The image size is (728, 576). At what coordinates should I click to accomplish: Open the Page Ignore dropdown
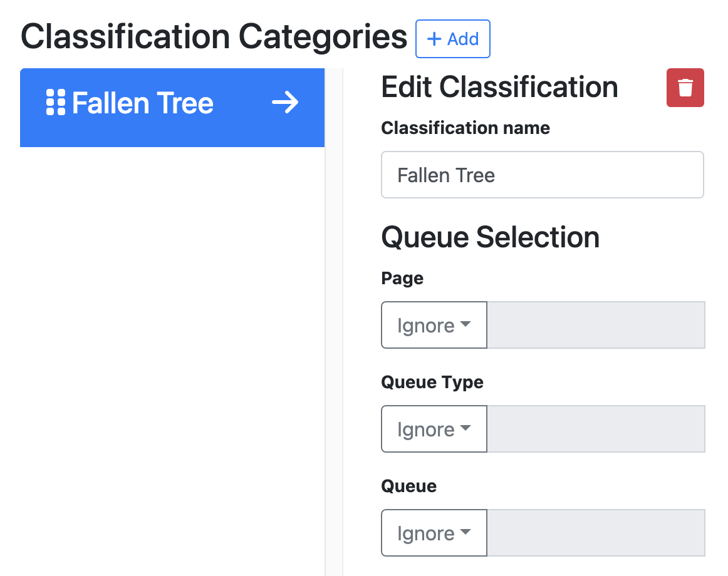coord(434,326)
